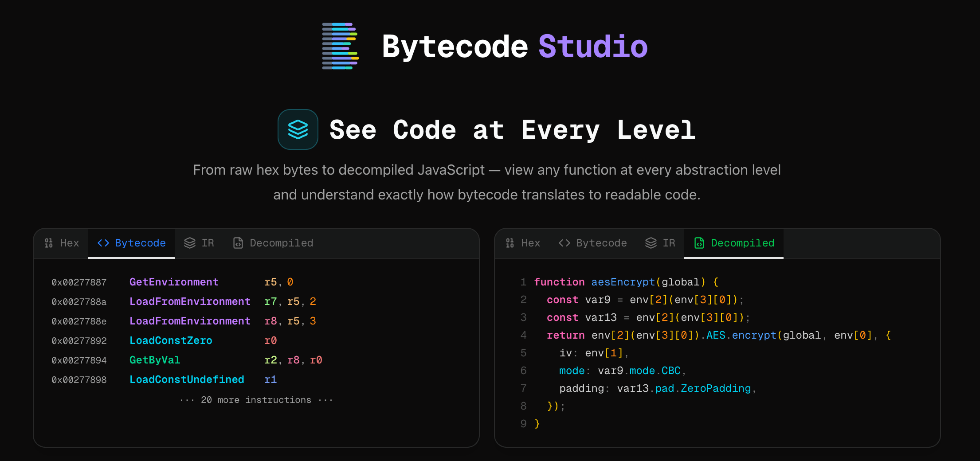
Task: Click the stacked layers icon beside the heading
Action: [298, 129]
